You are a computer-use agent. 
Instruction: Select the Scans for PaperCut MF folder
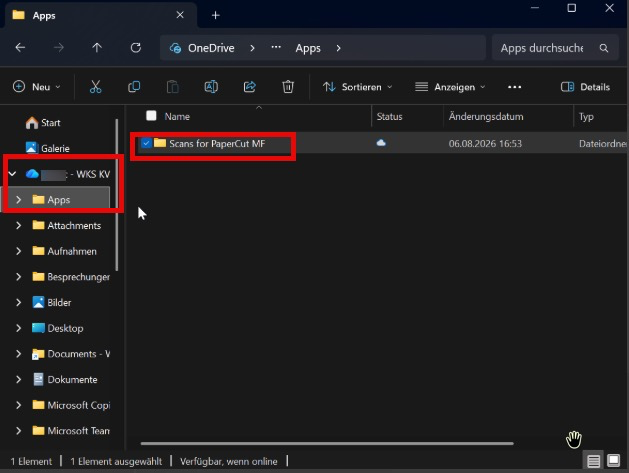click(x=217, y=143)
